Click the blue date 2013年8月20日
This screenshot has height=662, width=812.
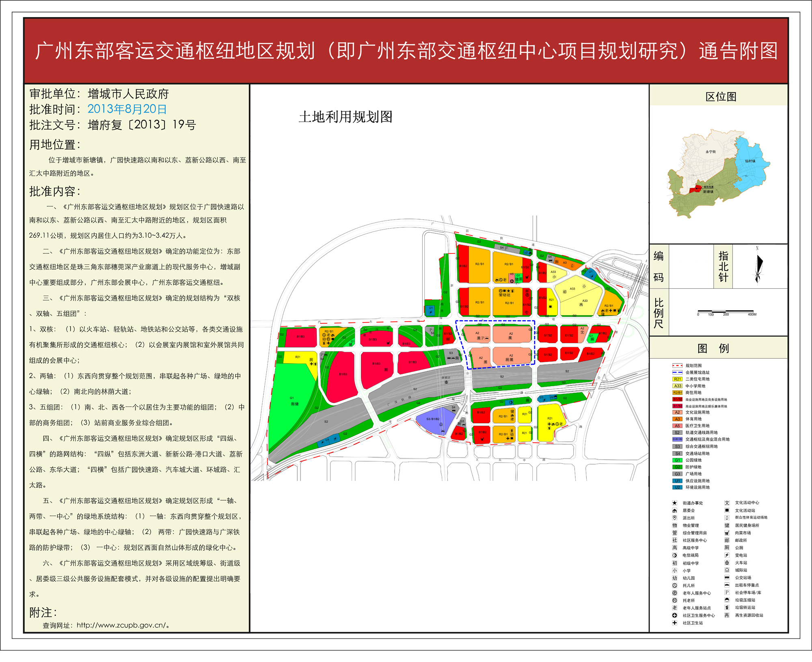tap(127, 109)
